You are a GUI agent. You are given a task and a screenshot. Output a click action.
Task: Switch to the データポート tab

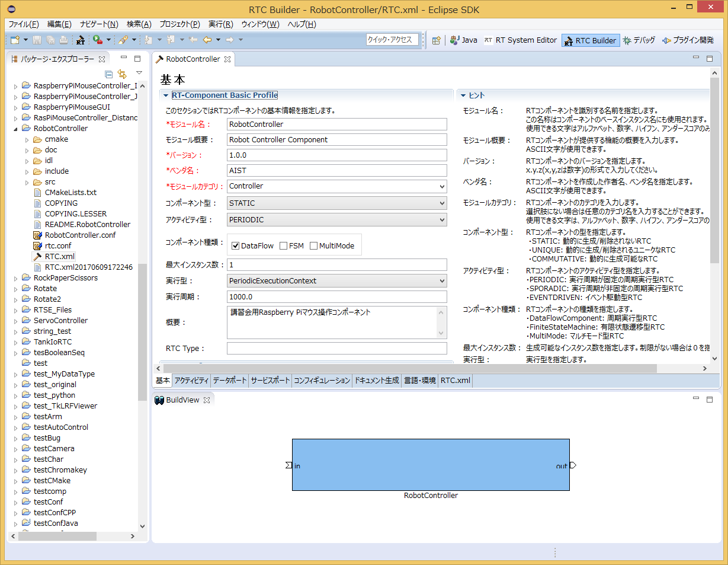(229, 381)
